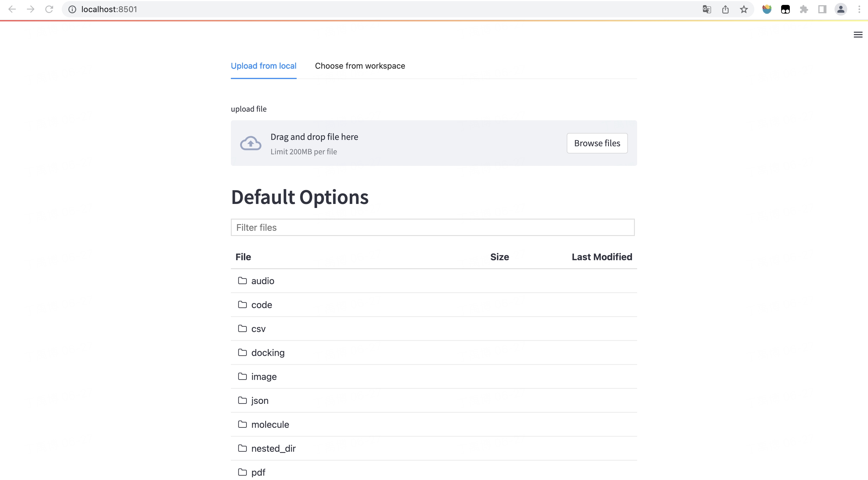Click the Browse files button
The width and height of the screenshot is (868, 480).
(597, 143)
